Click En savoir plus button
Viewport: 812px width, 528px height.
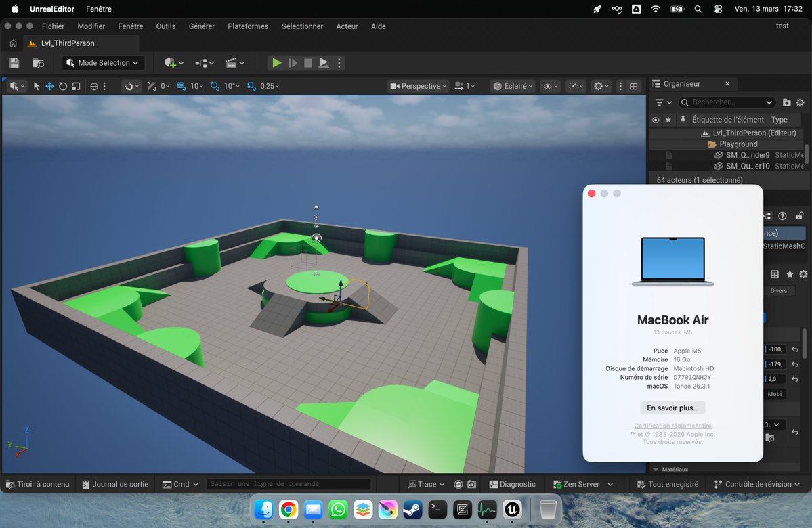pos(672,408)
